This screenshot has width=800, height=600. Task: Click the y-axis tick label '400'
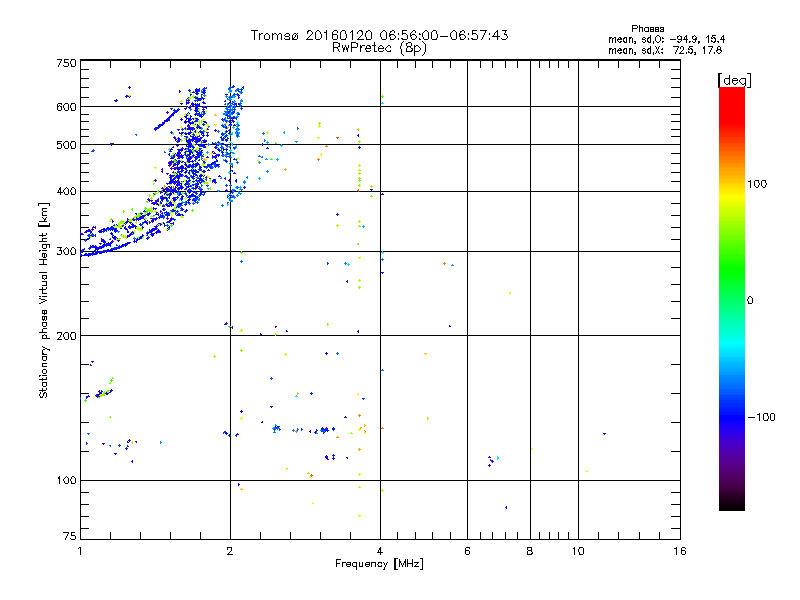click(66, 192)
